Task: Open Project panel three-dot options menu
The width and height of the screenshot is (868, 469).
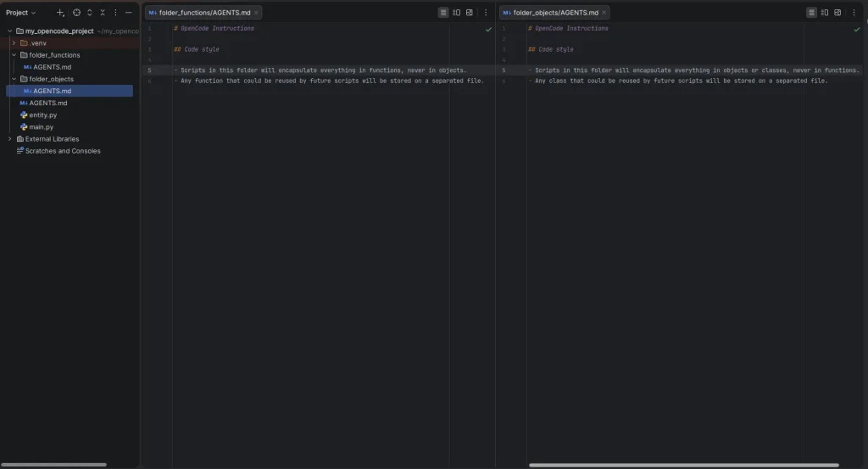Action: tap(115, 12)
